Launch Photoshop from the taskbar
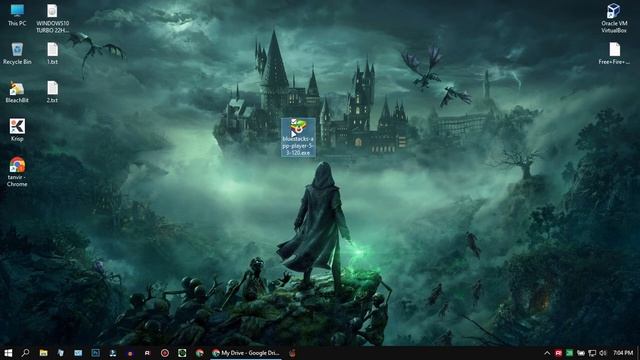 pos(96,353)
